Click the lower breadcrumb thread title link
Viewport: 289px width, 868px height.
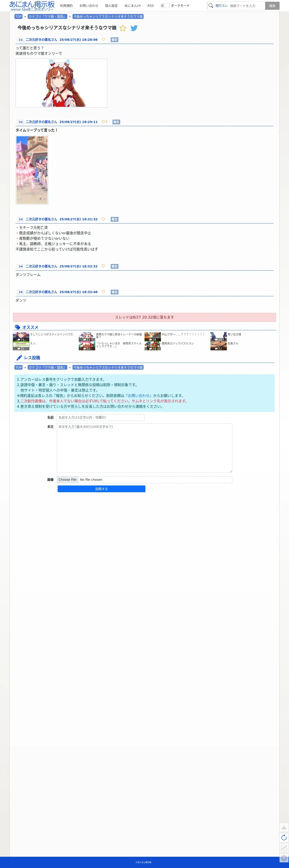pyautogui.click(x=108, y=367)
